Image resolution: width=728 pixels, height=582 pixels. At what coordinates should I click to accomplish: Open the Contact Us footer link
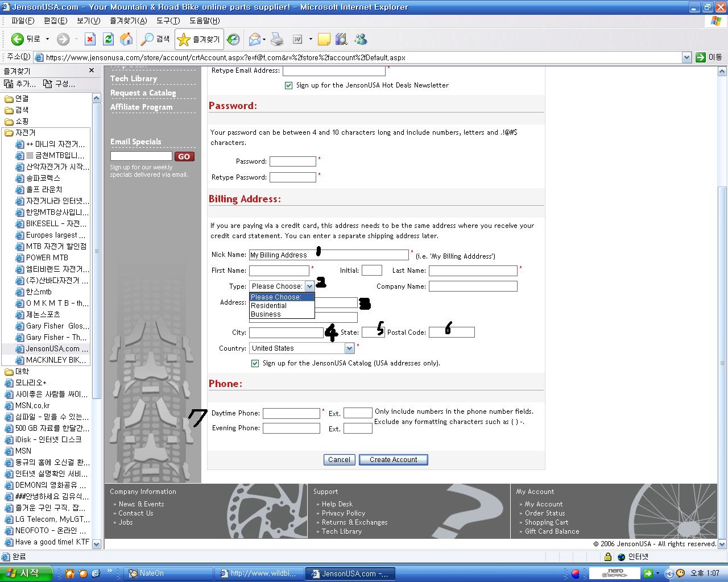(x=135, y=513)
